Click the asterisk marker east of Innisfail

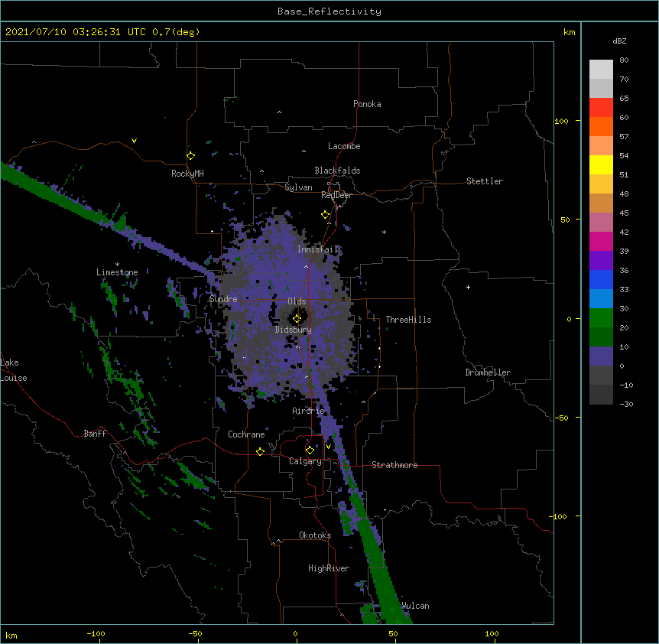point(384,233)
